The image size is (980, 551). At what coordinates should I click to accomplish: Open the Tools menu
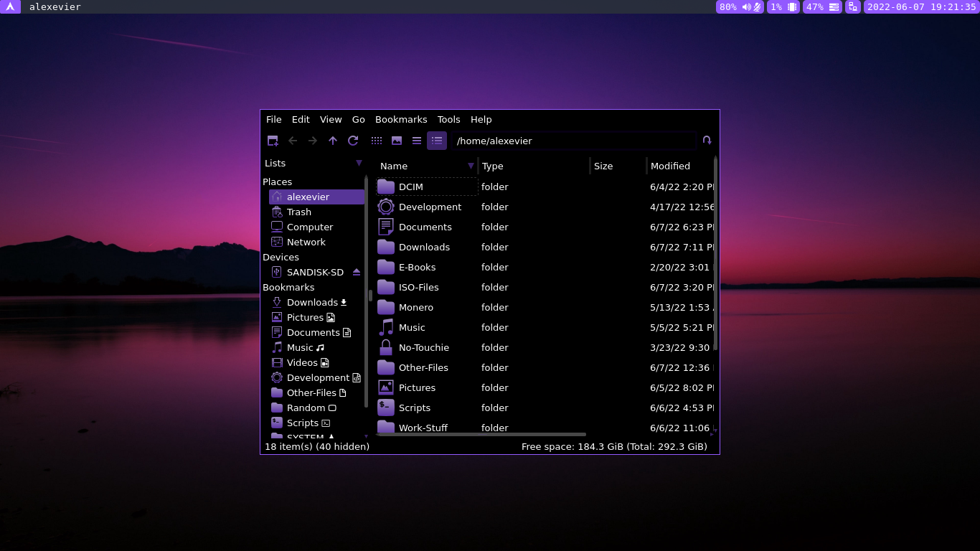point(449,119)
